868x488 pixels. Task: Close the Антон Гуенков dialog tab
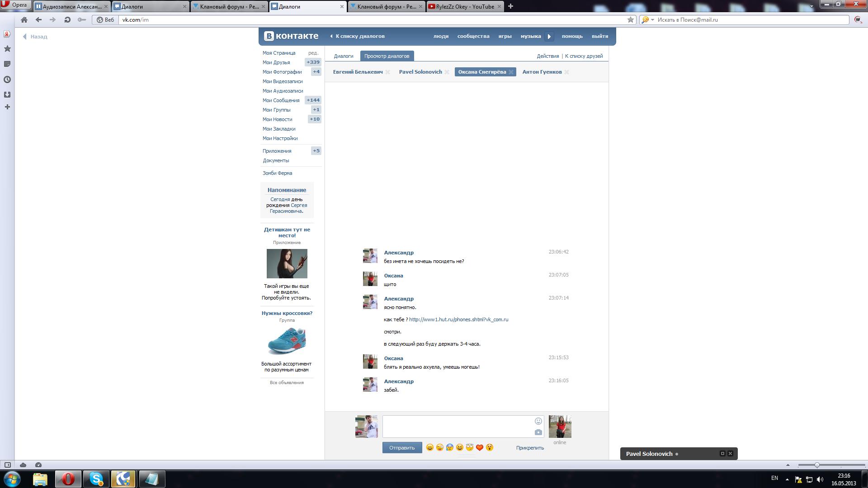(x=566, y=72)
